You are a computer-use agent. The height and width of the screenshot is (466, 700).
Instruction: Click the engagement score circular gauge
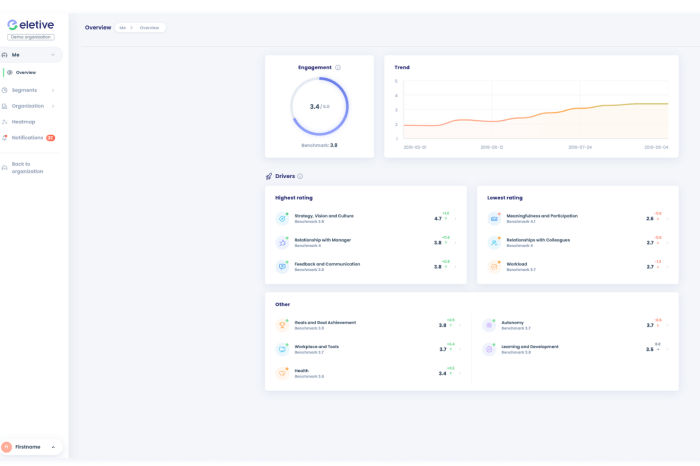click(319, 106)
